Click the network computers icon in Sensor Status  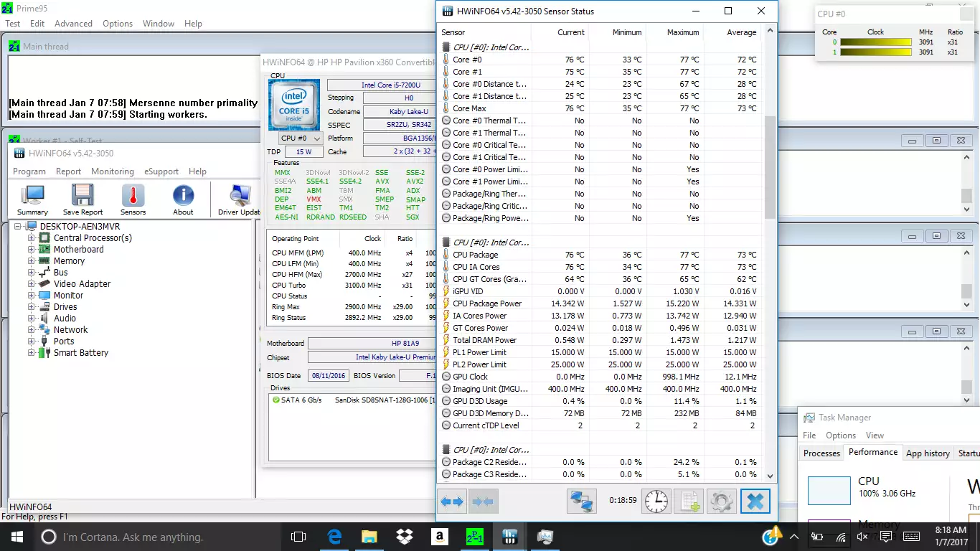click(x=581, y=501)
